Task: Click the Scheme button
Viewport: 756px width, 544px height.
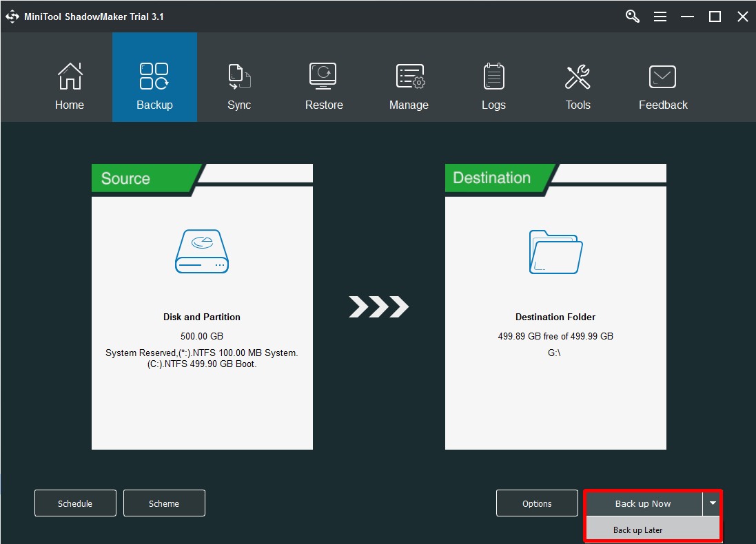Action: [x=164, y=503]
